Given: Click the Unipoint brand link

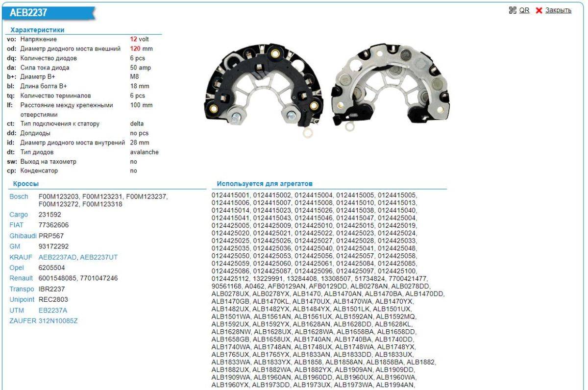Looking at the screenshot, I should pos(23,299).
